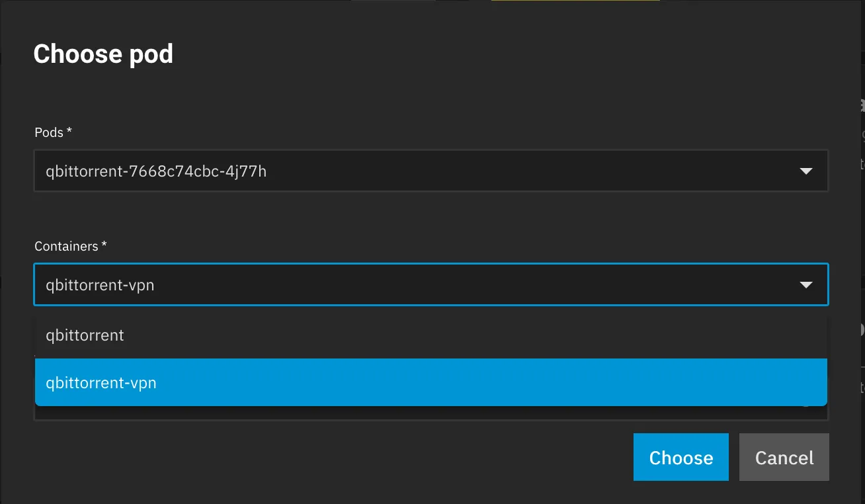This screenshot has height=504, width=865.
Task: Click the cut-off icon at the right edge near the options
Action: pyautogui.click(x=862, y=329)
